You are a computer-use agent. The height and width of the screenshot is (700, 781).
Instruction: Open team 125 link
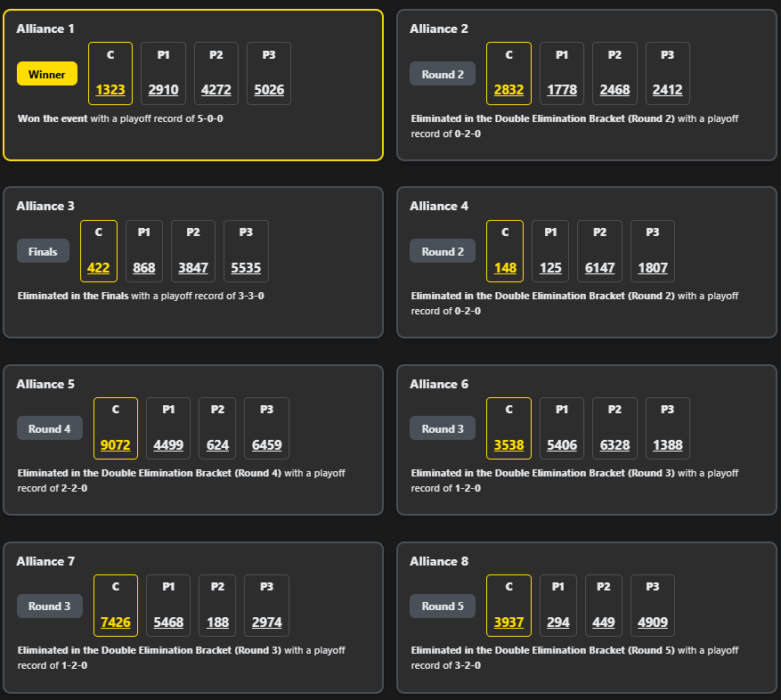550,267
